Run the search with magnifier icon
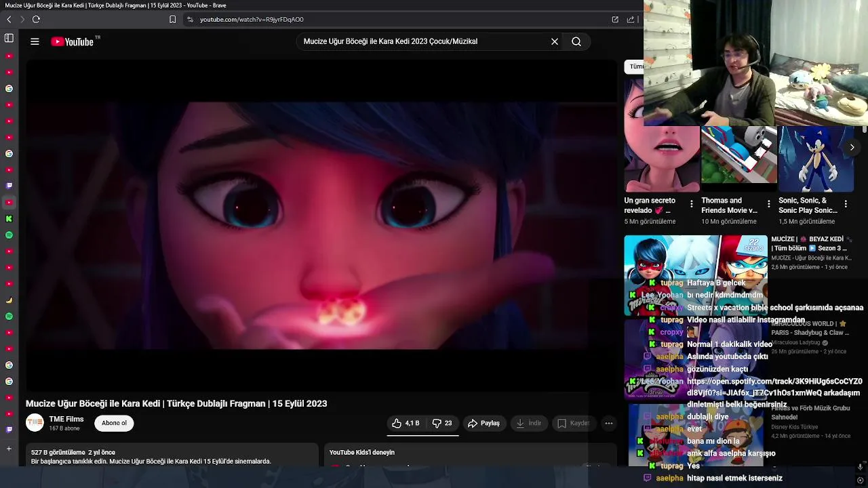868x488 pixels. click(576, 41)
